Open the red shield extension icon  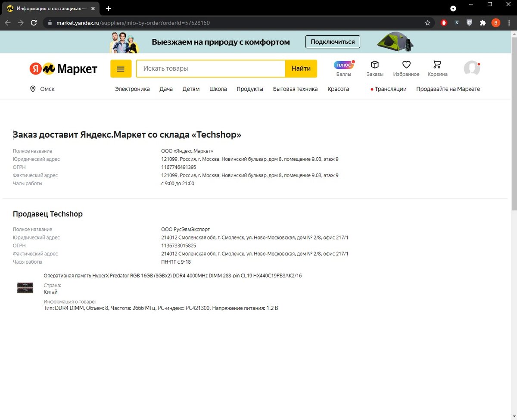coord(444,23)
